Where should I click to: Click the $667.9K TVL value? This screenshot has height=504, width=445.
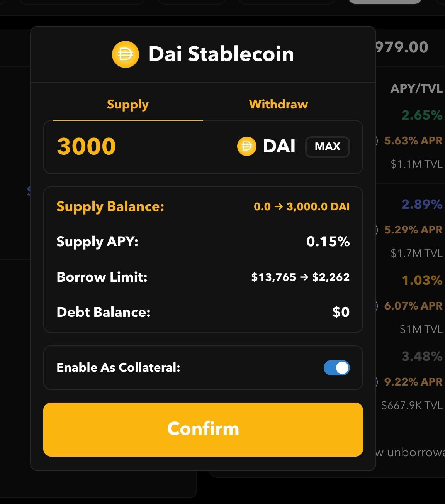tap(411, 405)
